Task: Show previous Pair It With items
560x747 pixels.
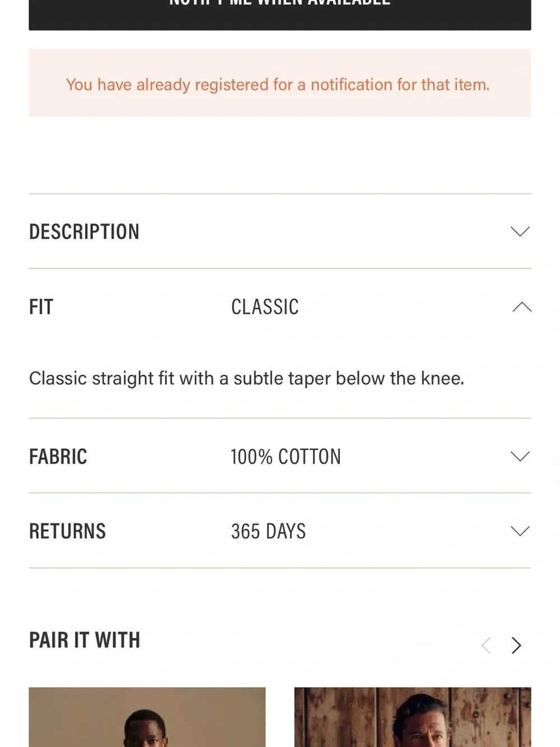Action: [x=486, y=645]
